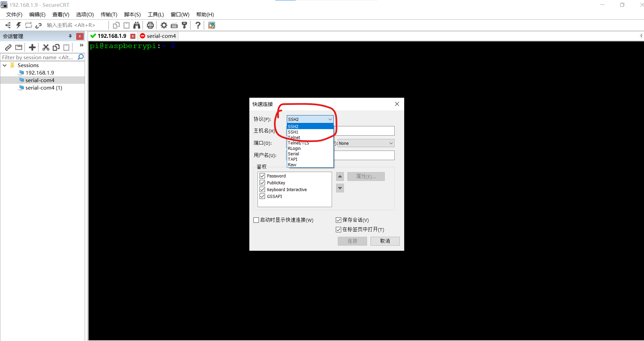The width and height of the screenshot is (644, 341).
Task: Click the Copy icon in session manager
Action: (x=56, y=47)
